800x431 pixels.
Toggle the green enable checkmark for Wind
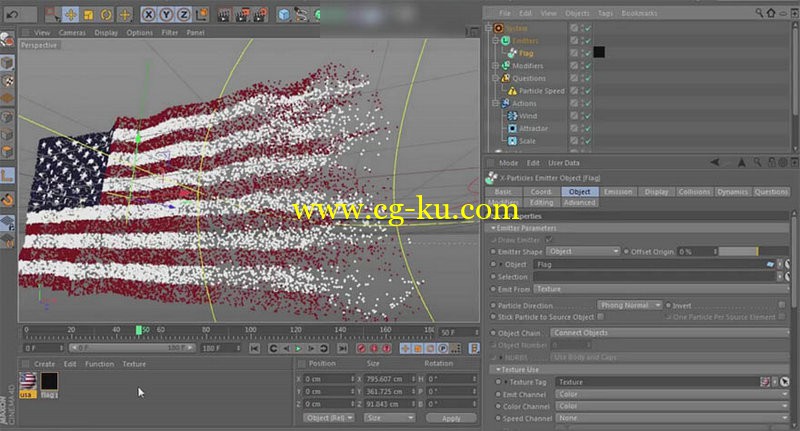point(588,116)
